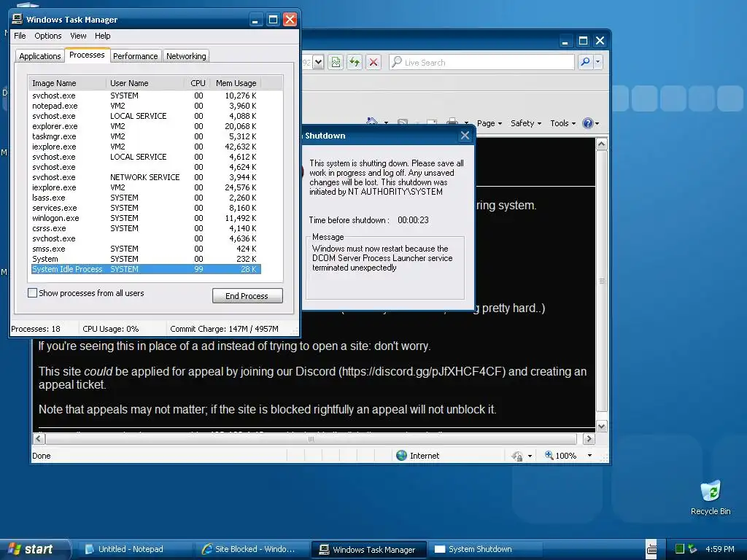Select the taskmgr.exe process row
This screenshot has height=560, width=747.
146,136
